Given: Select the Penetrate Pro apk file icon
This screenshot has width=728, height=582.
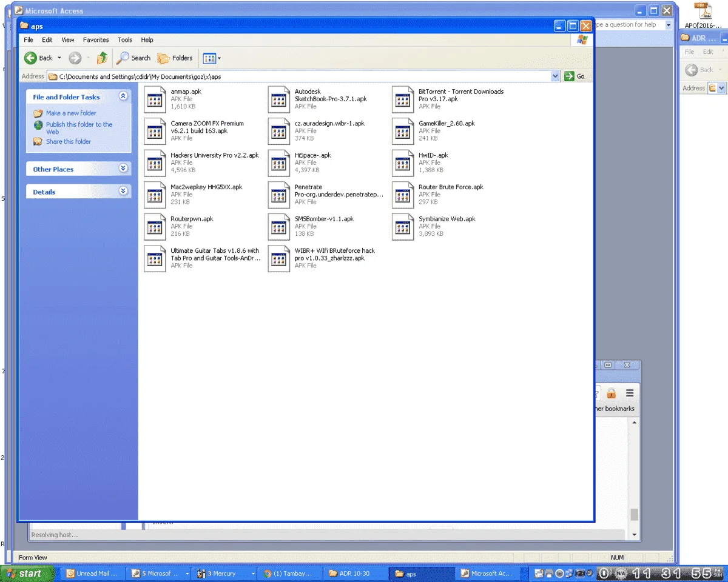Looking at the screenshot, I should 279,195.
